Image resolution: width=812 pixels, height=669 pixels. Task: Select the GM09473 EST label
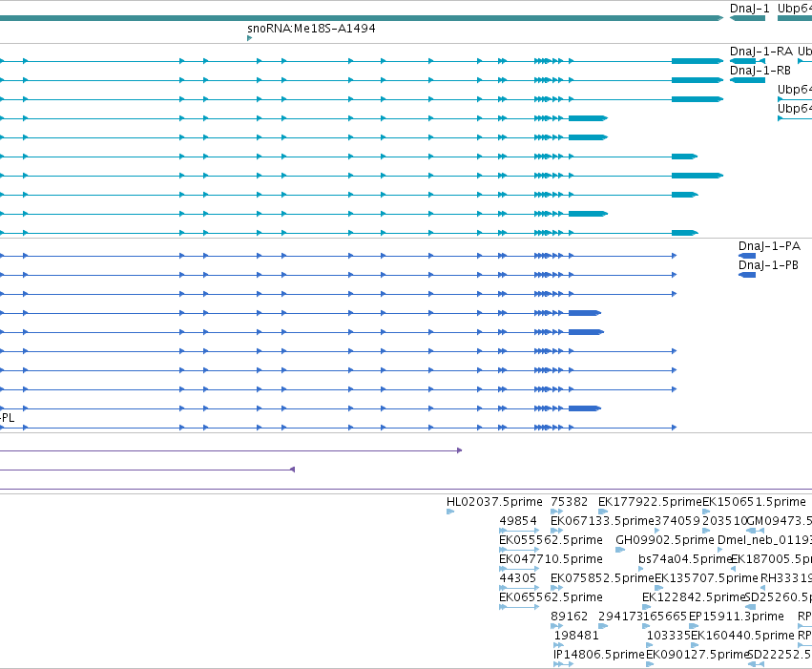780,521
